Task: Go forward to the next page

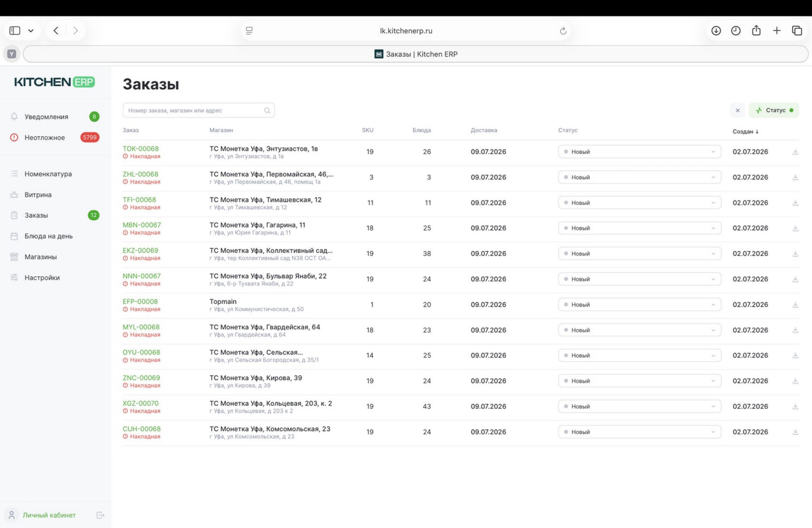Action: (x=75, y=30)
